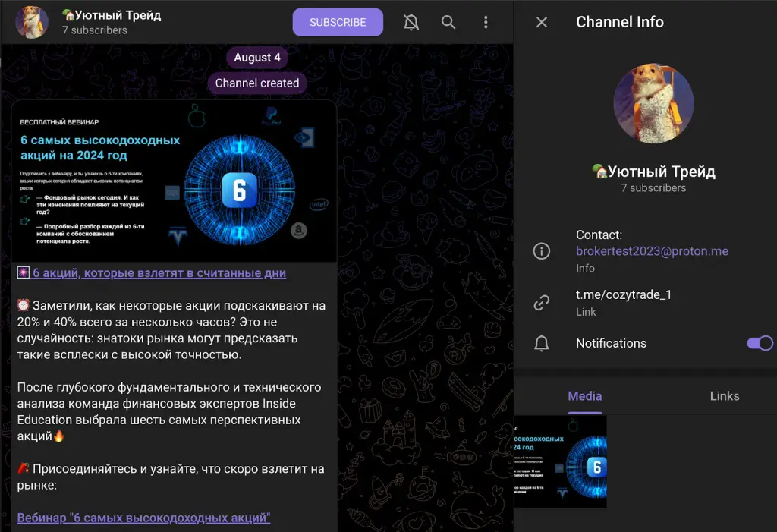
Task: Click the '7 subscribers' text in chat header
Action: click(95, 30)
